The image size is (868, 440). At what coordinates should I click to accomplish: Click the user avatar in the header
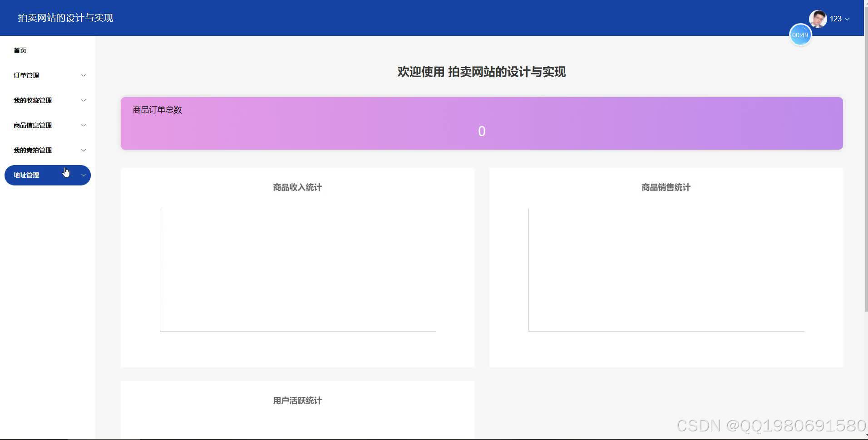(818, 19)
